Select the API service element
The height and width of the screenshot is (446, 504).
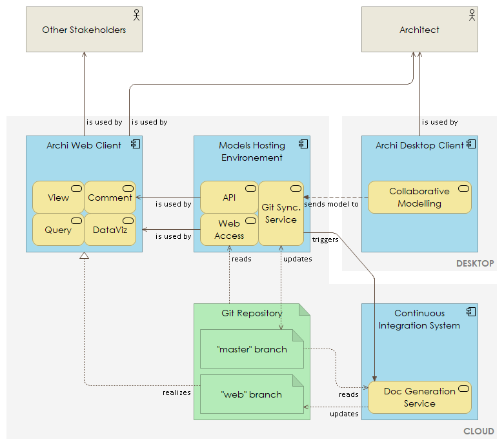(229, 197)
